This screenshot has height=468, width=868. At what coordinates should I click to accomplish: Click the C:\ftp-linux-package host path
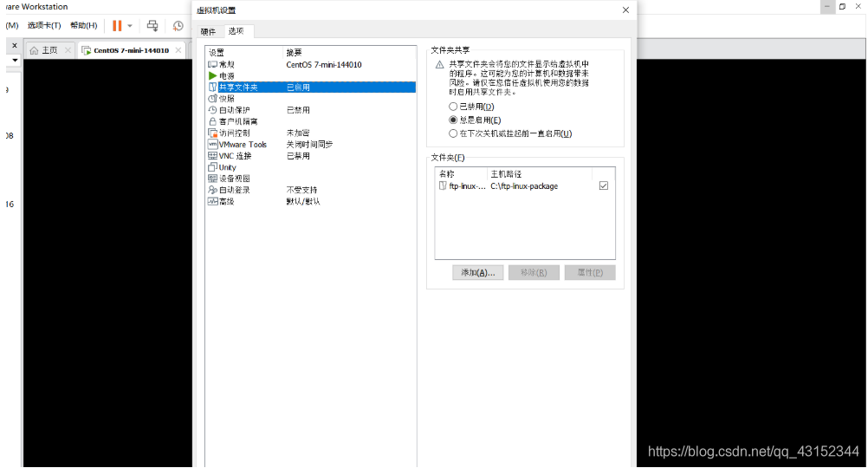point(524,186)
